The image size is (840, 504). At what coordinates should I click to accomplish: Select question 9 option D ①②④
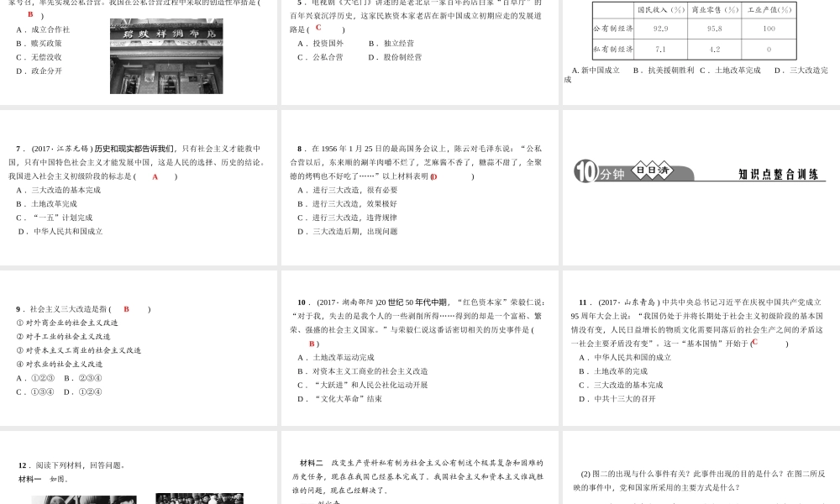coord(82,392)
